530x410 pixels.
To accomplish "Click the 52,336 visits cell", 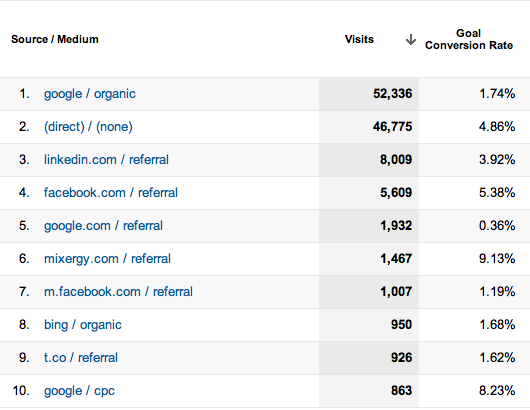I will [x=369, y=94].
